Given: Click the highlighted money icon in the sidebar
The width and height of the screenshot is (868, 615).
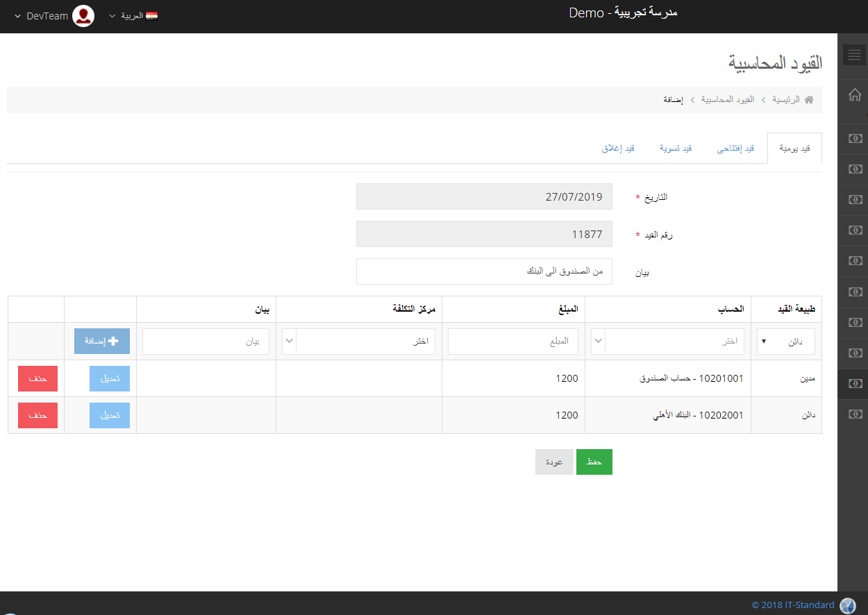Looking at the screenshot, I should tap(854, 383).
